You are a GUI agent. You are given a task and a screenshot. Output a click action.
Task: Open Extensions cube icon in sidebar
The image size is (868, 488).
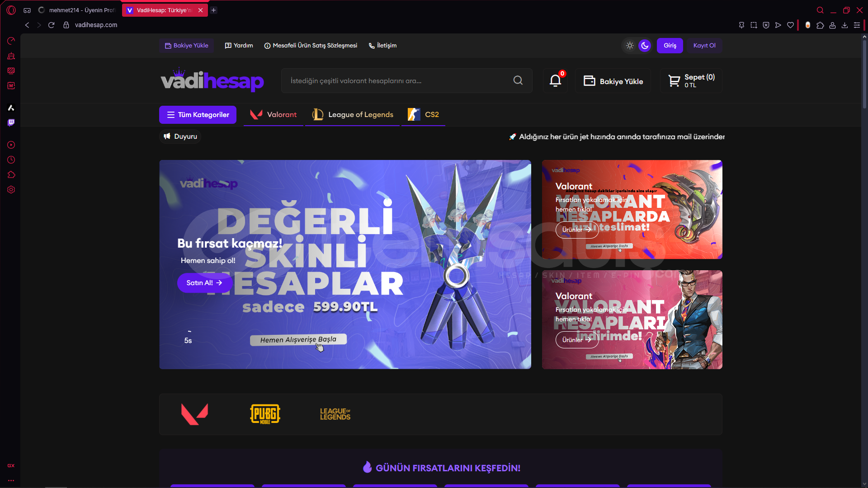(11, 175)
